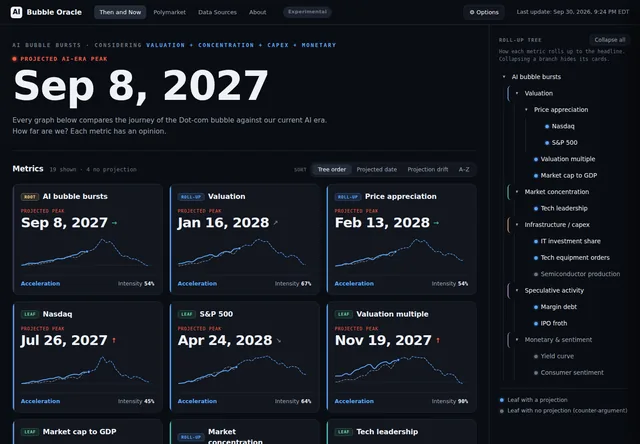The width and height of the screenshot is (640, 444).
Task: Collapse the Valuation branch in tree
Action: [517, 93]
